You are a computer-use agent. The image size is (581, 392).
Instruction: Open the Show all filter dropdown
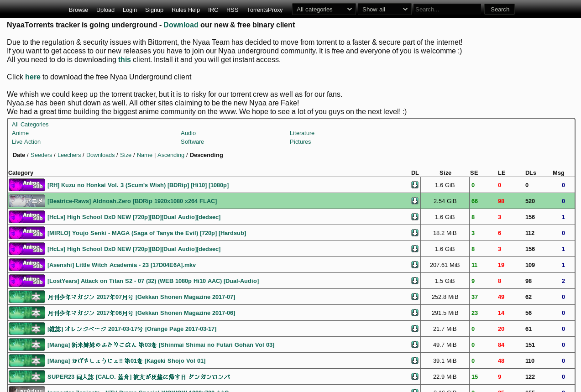385,9
